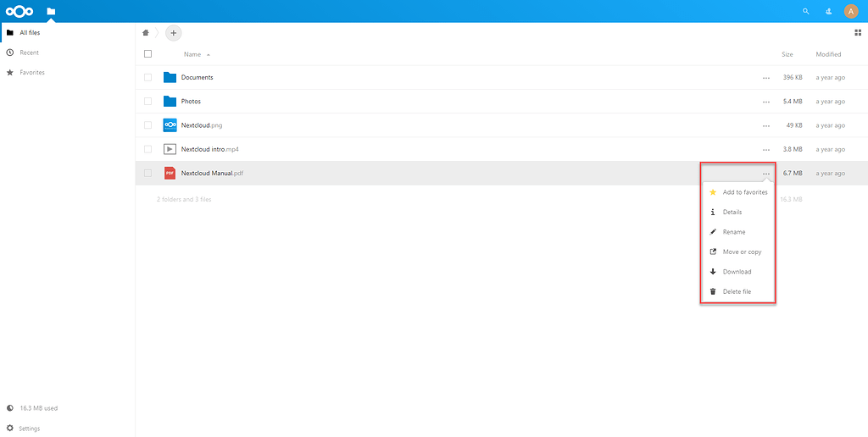Open the search magnifier icon

806,11
